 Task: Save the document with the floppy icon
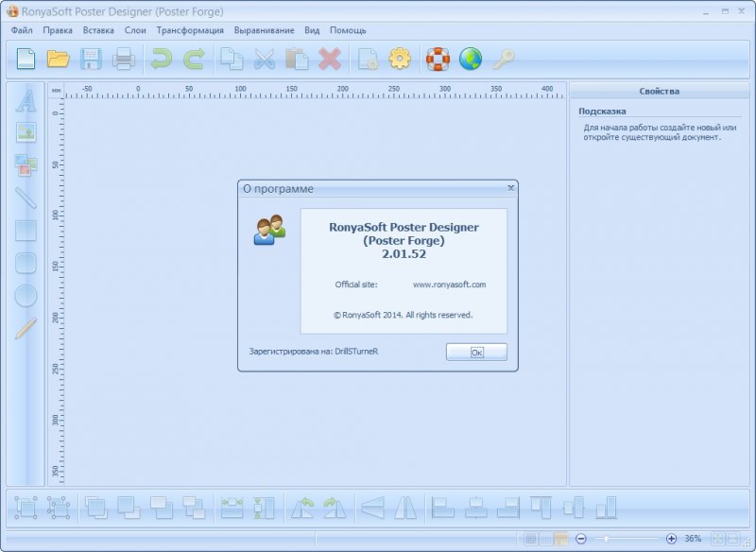[91, 60]
